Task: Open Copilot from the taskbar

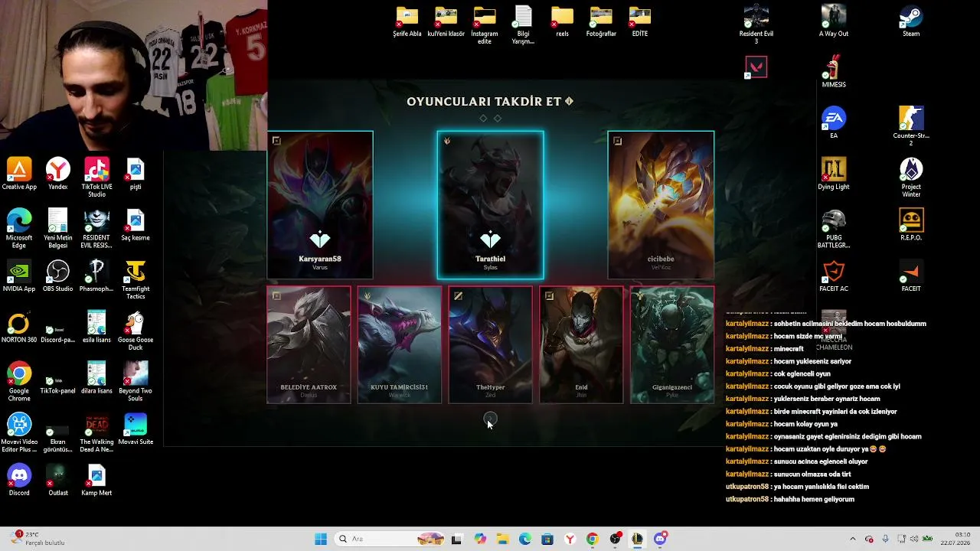Action: [x=480, y=539]
